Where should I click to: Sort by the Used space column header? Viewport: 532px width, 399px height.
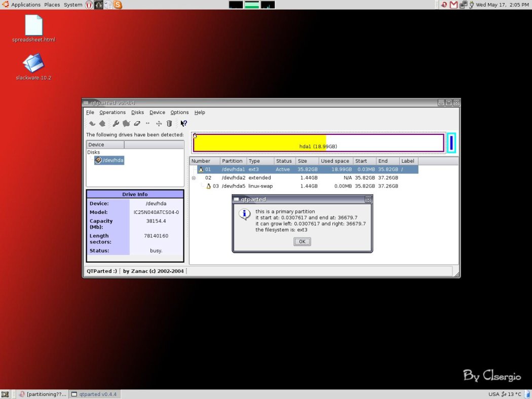pos(336,161)
